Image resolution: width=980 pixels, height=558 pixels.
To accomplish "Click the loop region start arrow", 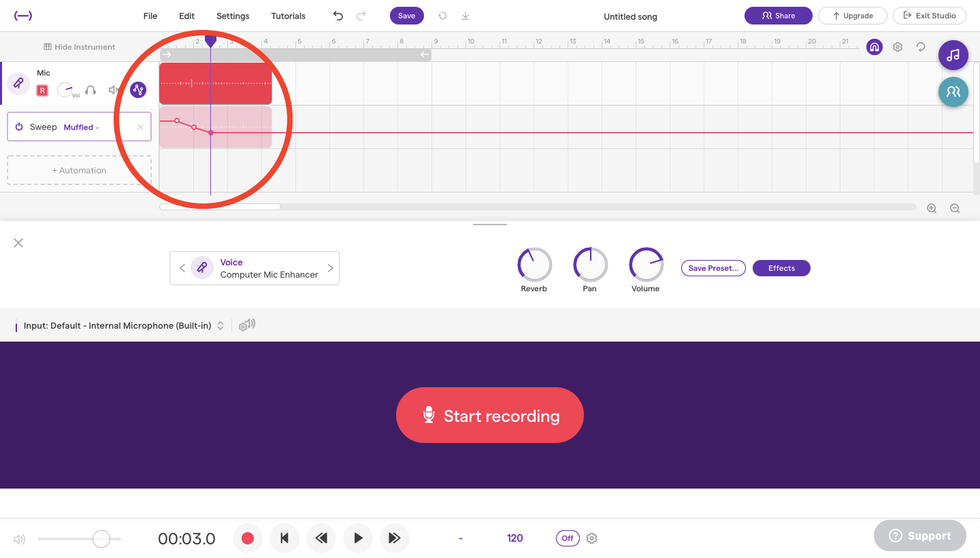I will [167, 54].
